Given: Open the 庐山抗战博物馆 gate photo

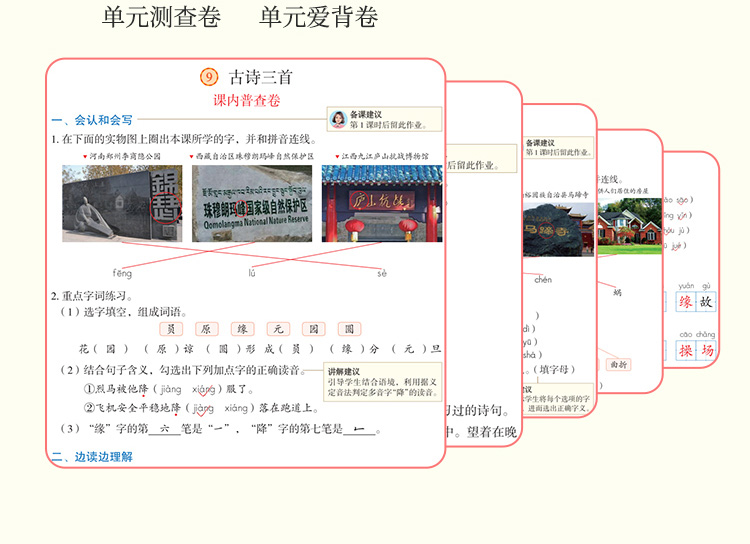Looking at the screenshot, I should click(x=382, y=203).
